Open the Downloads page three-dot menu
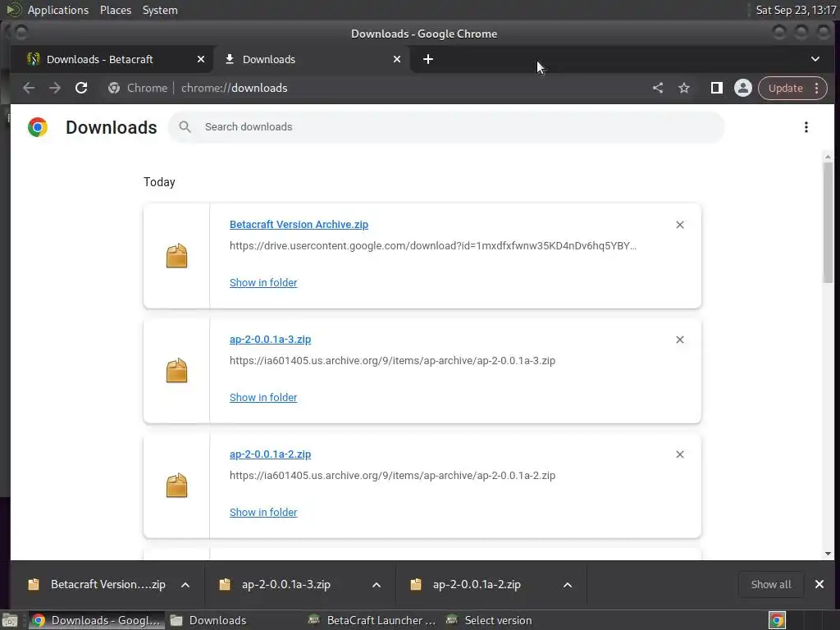The image size is (840, 630). click(806, 127)
